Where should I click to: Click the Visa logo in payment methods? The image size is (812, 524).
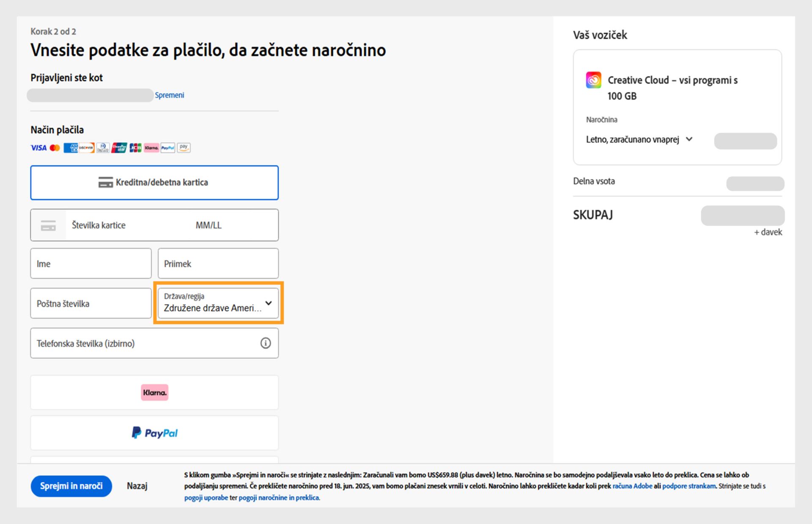point(38,147)
